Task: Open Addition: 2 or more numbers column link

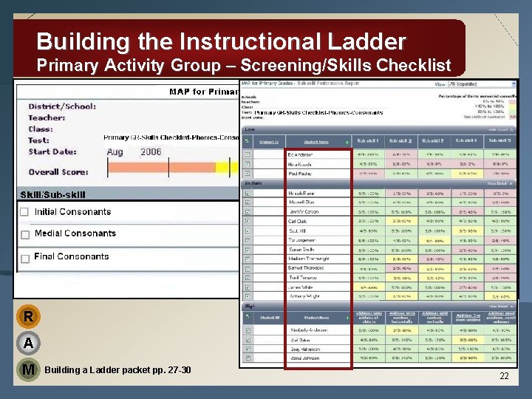Action: 468,318
